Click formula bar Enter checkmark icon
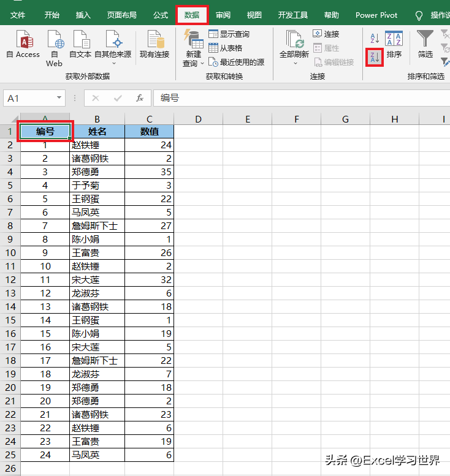 click(118, 98)
